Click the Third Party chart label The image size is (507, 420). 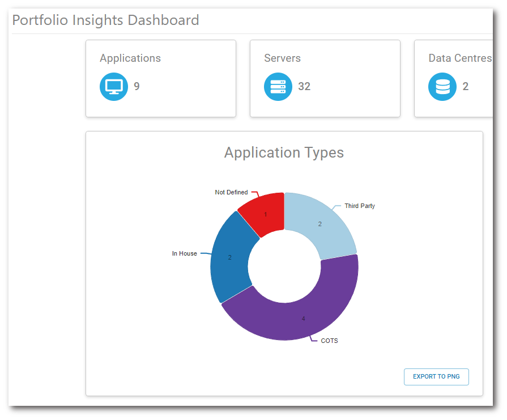(x=360, y=206)
